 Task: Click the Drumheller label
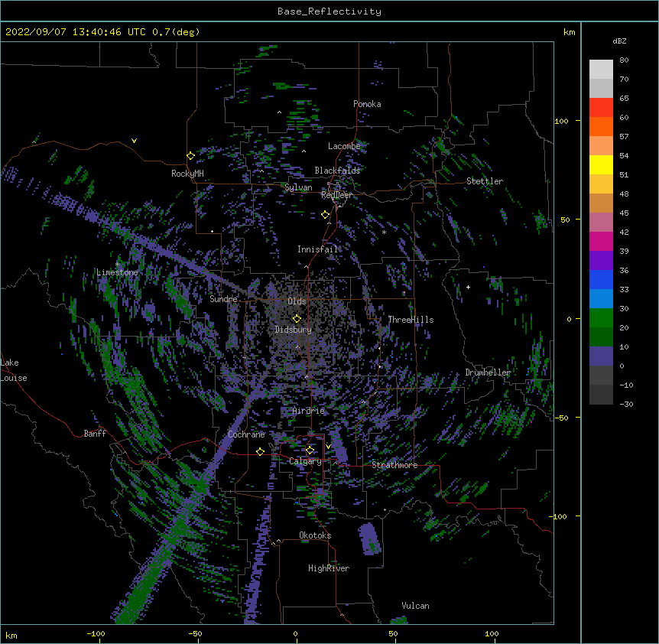488,372
